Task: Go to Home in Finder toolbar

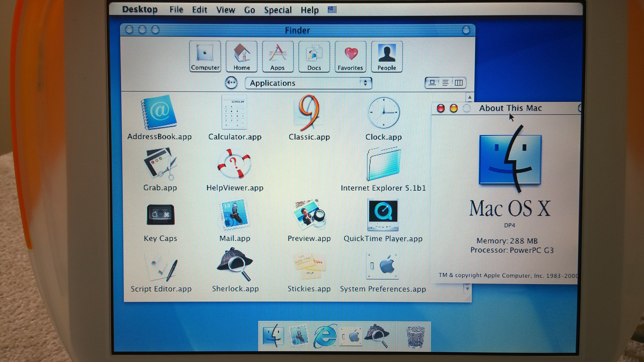Action: pyautogui.click(x=241, y=56)
